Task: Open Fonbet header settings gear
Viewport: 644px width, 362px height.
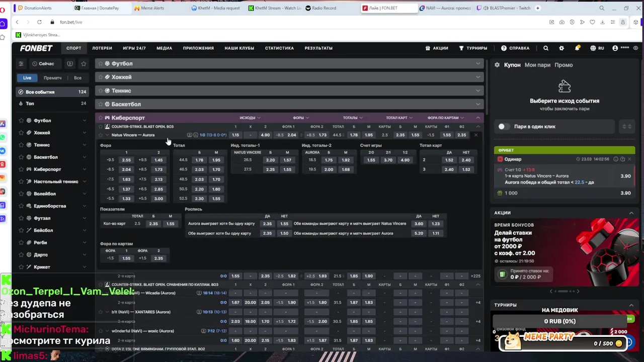Action: 561,48
